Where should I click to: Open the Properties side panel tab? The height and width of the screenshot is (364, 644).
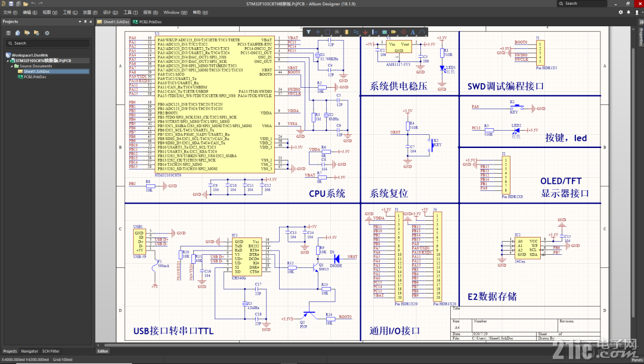point(640,37)
